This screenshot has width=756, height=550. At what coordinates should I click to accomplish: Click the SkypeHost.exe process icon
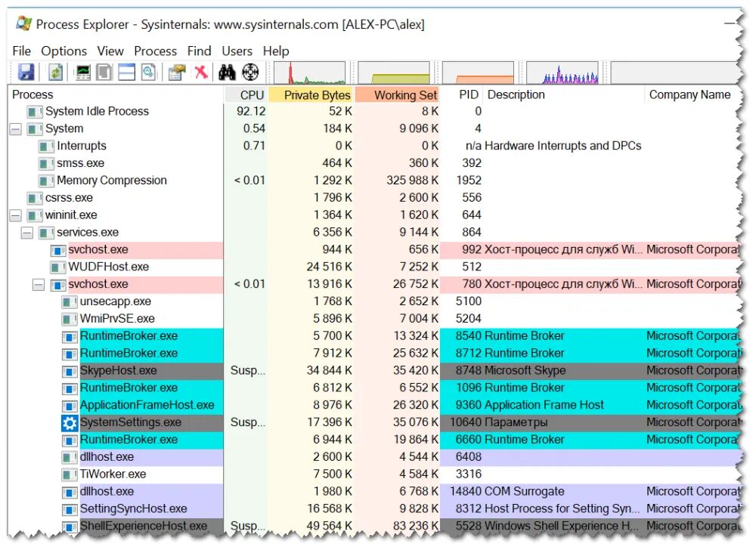[x=70, y=372]
